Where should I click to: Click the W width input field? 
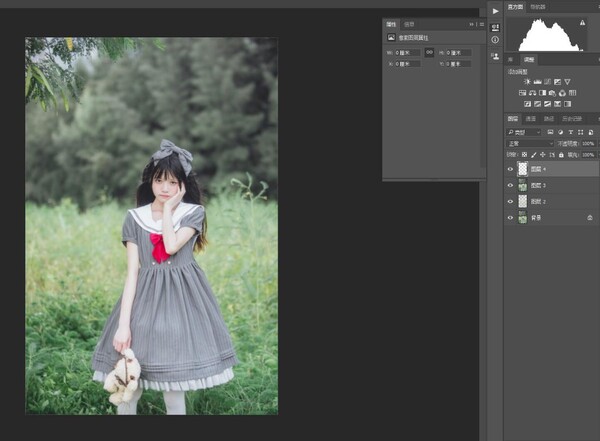click(408, 52)
